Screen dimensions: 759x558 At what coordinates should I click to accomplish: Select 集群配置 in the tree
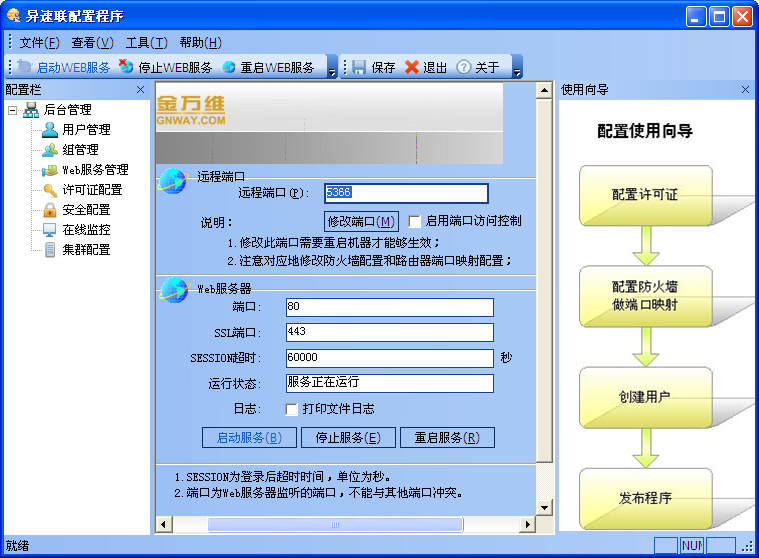87,250
